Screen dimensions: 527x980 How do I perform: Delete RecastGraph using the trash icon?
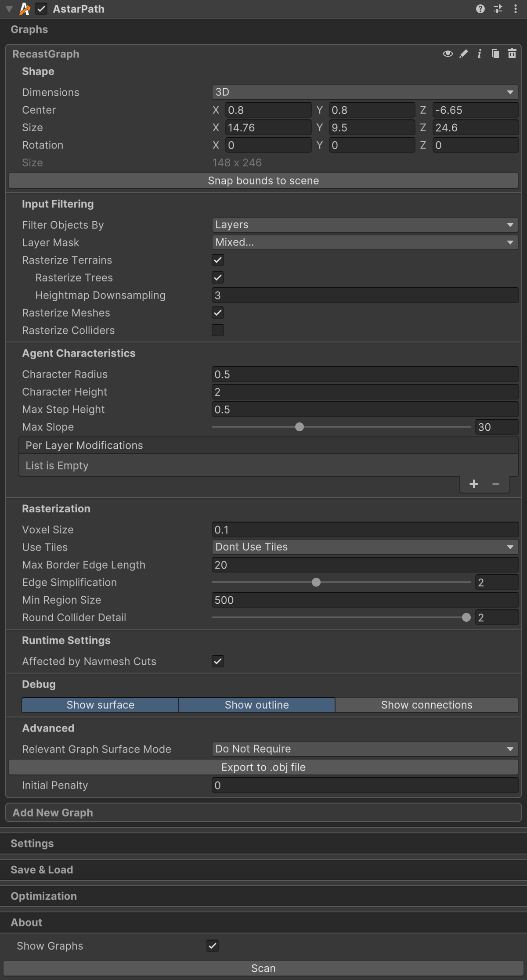point(512,54)
